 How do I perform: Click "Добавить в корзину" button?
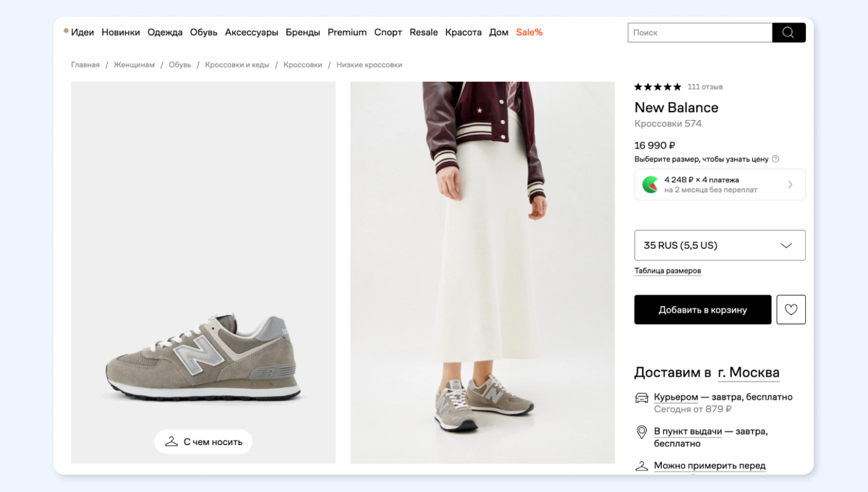[703, 310]
